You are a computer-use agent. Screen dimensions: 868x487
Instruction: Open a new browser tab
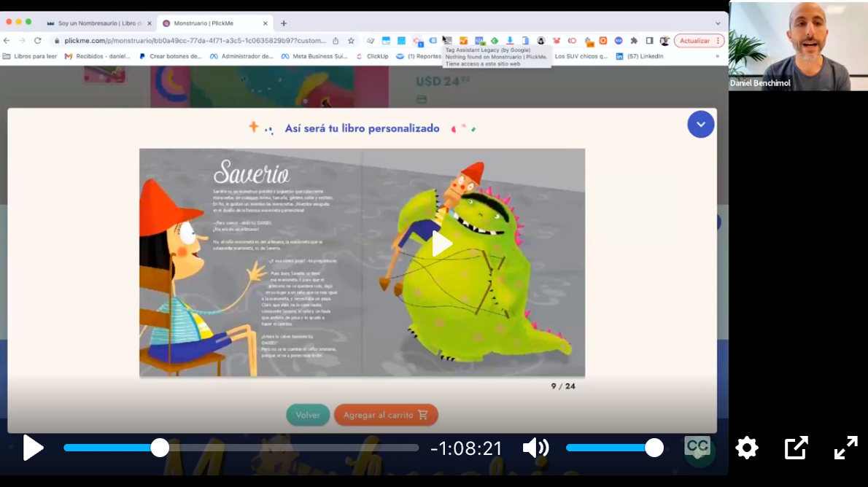[x=284, y=23]
